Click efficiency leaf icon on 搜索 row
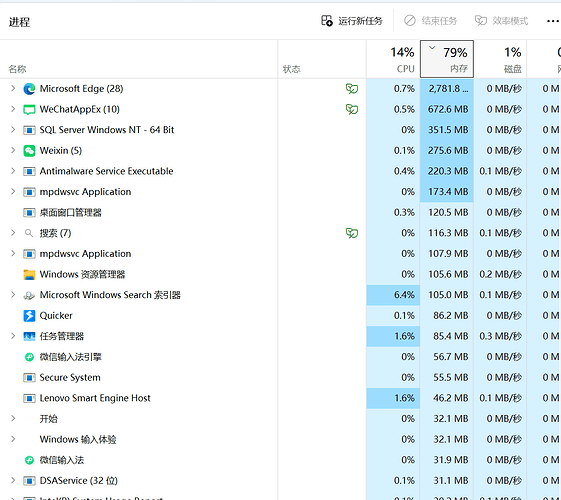Viewport: 561px width, 500px height. (352, 233)
